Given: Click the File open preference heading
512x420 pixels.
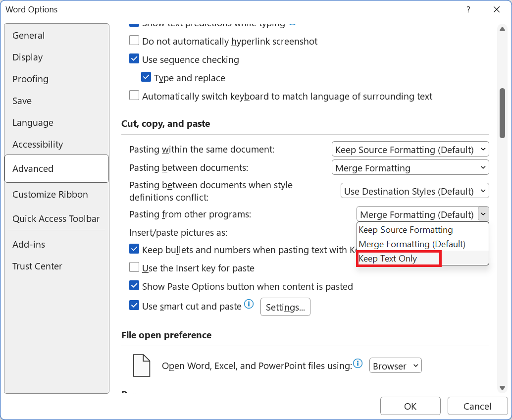Looking at the screenshot, I should [166, 335].
